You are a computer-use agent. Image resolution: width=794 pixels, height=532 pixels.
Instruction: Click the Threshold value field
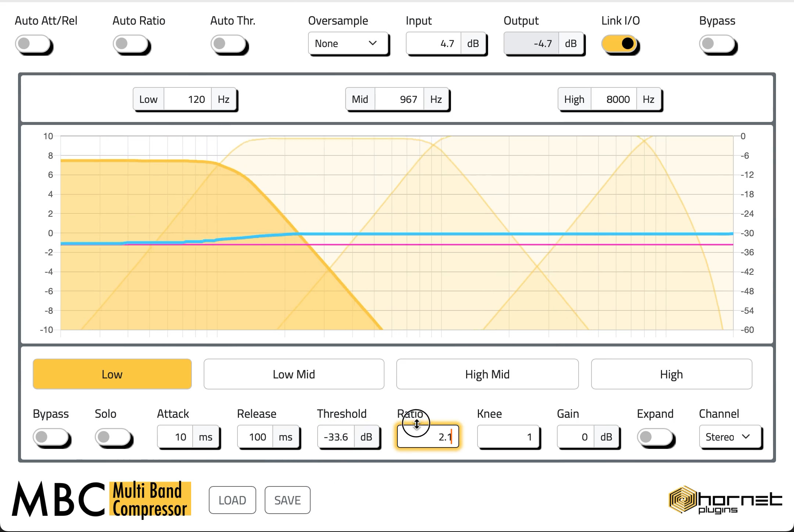point(336,437)
